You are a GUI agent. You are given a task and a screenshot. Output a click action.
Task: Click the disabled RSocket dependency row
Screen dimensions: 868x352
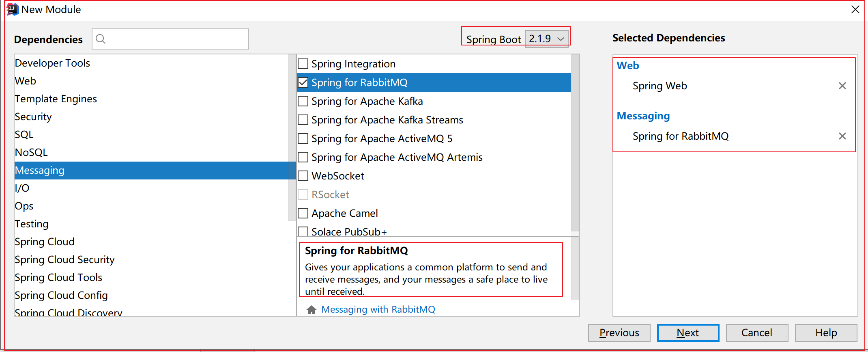pyautogui.click(x=434, y=194)
